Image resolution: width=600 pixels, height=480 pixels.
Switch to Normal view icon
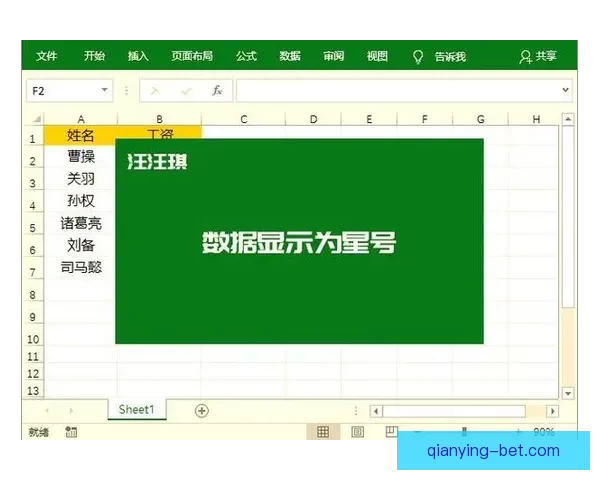click(x=323, y=432)
